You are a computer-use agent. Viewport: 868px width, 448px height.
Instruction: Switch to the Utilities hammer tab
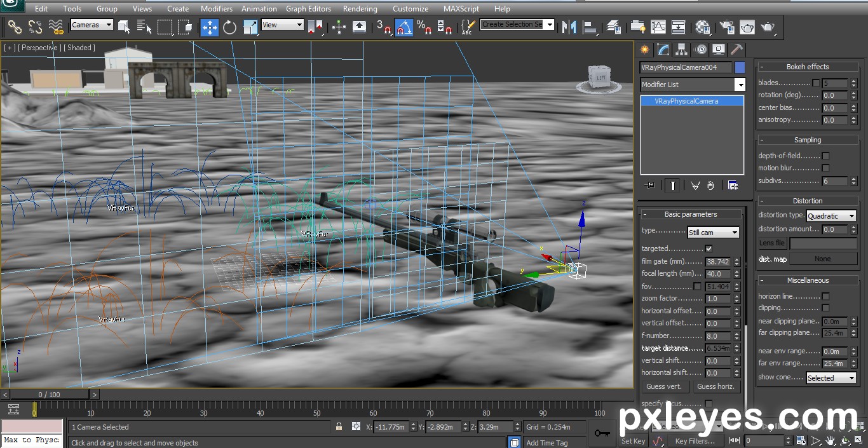pos(737,50)
